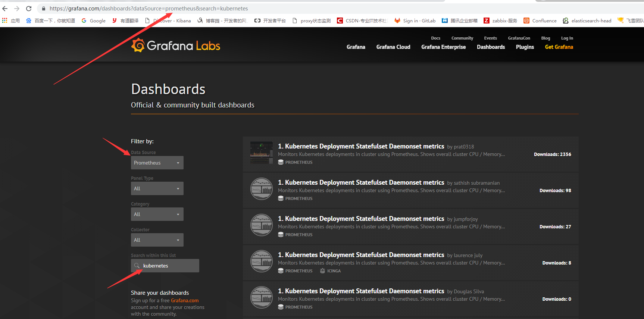Open thumbnail of prat0318's Kubernetes dashboard
Screen dimensions: 644x319
click(x=261, y=153)
